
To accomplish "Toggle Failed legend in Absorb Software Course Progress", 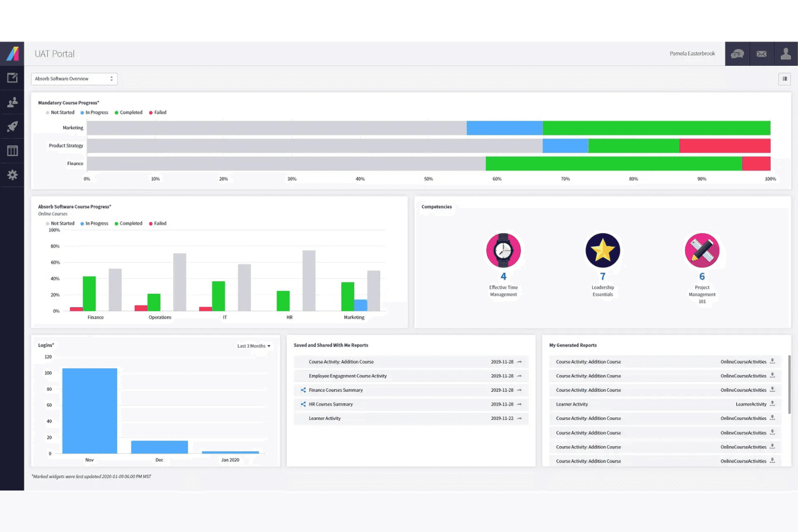I will [157, 224].
